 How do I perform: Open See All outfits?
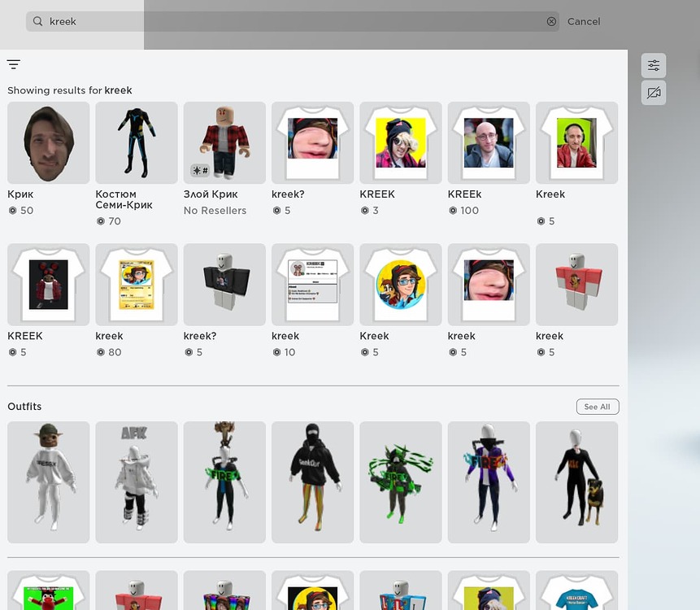click(x=597, y=406)
